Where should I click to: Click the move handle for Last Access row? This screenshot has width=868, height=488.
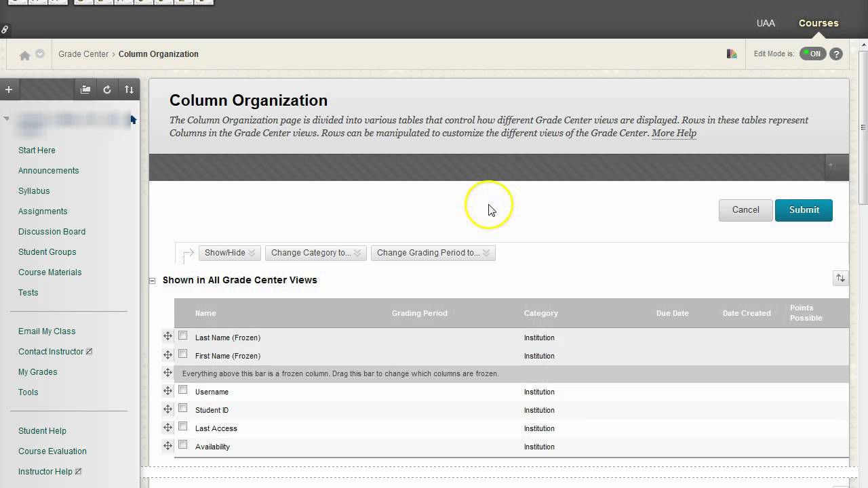[x=167, y=427]
